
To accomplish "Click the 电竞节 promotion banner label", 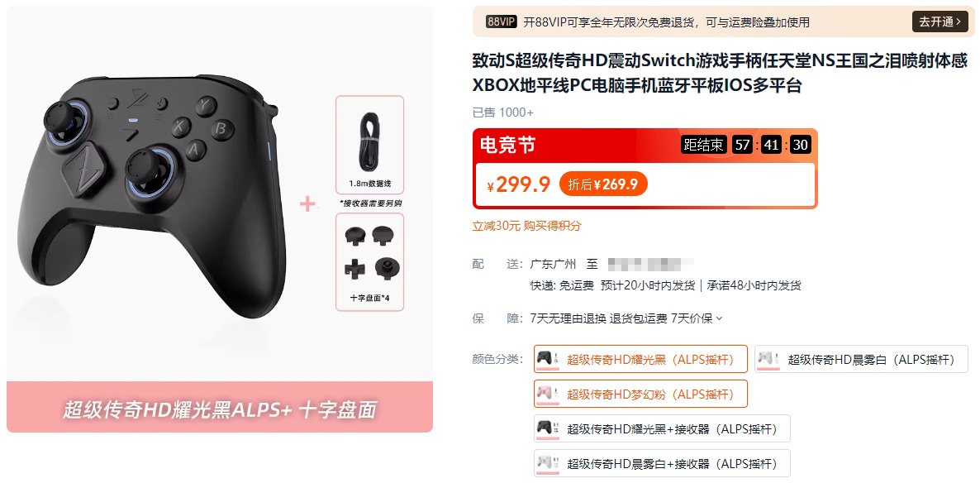I will (x=507, y=145).
